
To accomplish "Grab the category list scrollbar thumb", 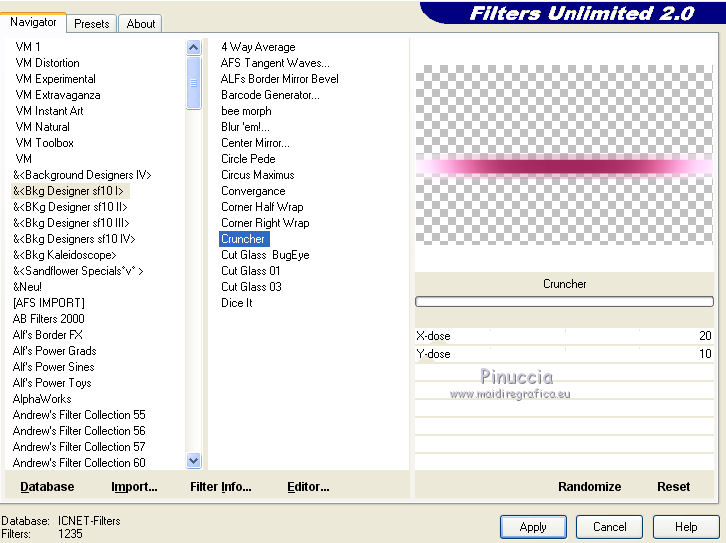I will point(194,83).
